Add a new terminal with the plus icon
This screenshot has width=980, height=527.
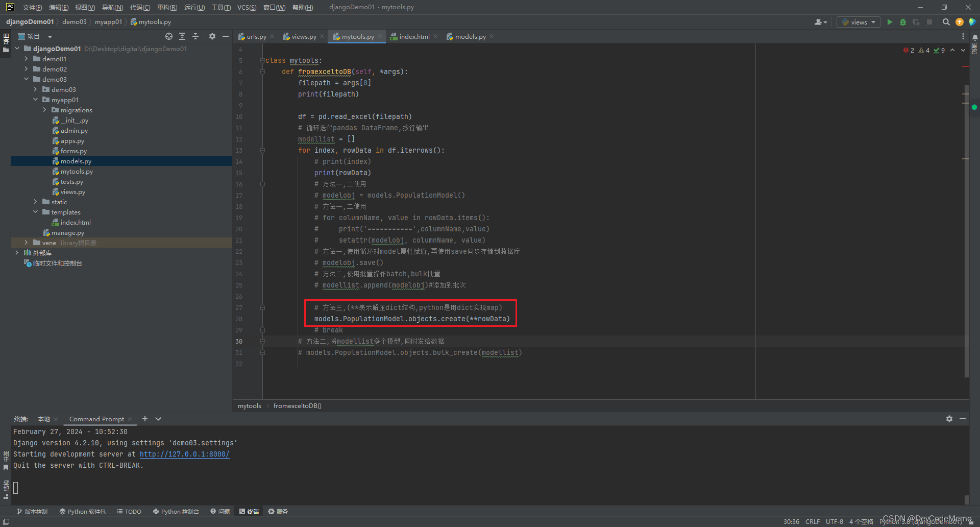[x=144, y=419]
